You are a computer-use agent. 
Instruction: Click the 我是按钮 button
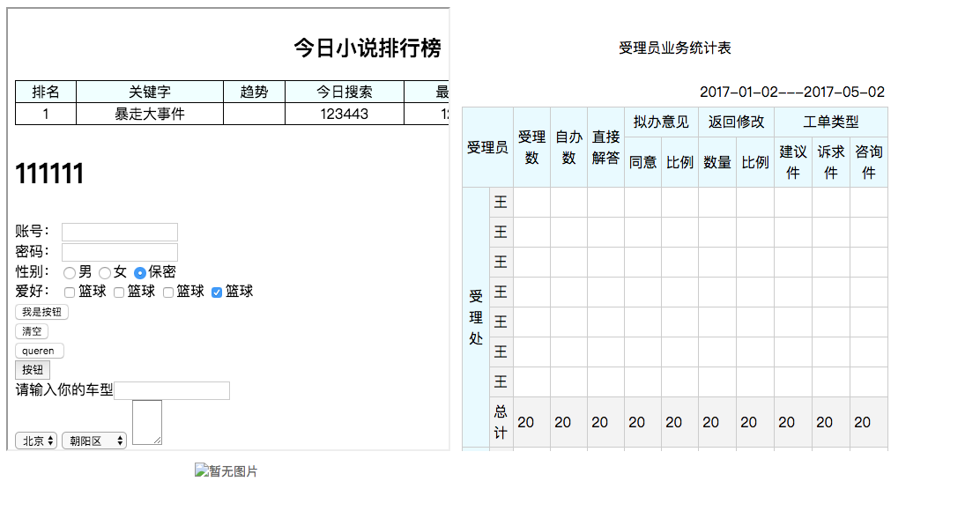click(42, 312)
